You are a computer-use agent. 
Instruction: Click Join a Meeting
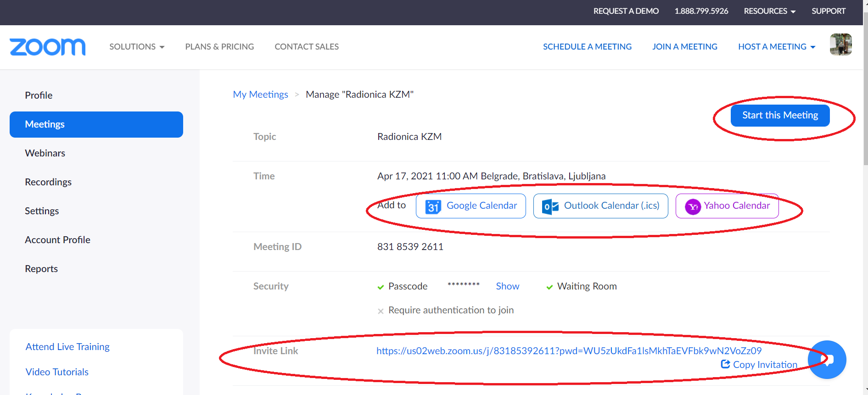684,47
